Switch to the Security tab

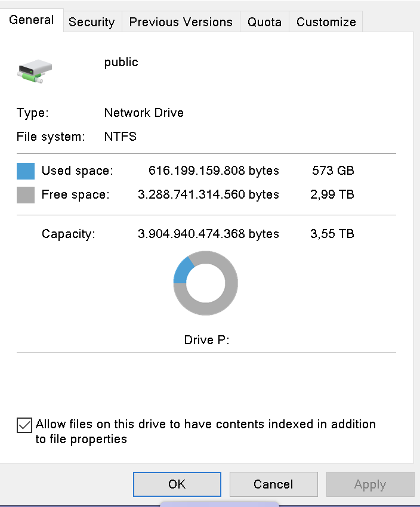92,22
